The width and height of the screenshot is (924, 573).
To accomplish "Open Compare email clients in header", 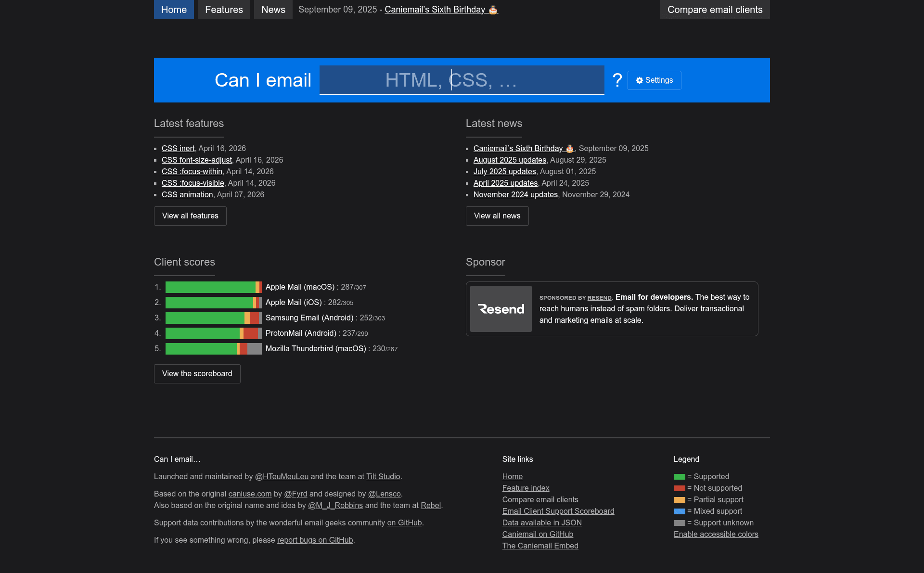I will (x=715, y=10).
